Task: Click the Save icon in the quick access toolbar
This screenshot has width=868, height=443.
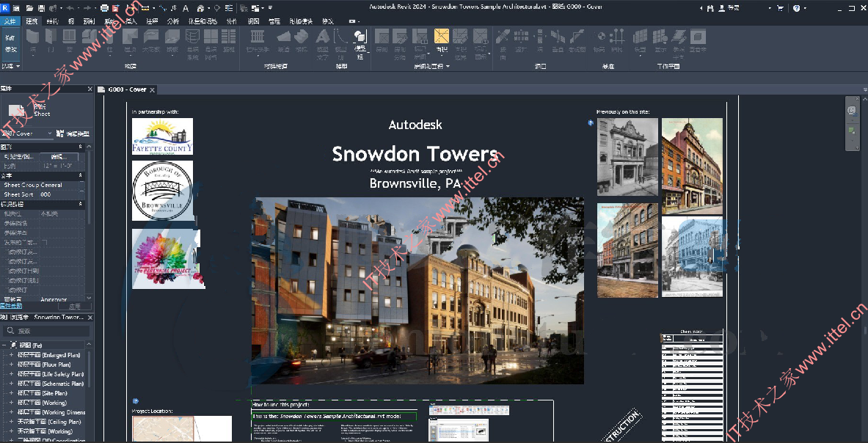Action: pos(42,8)
